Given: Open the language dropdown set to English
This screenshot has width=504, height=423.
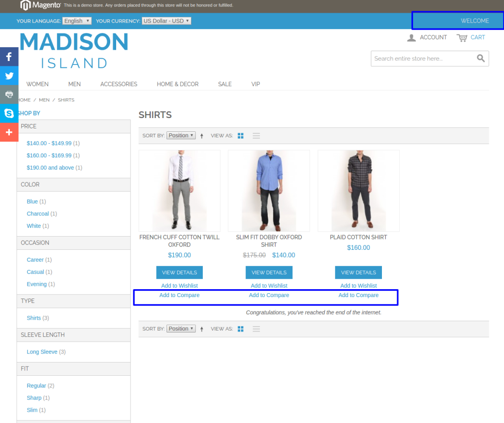Looking at the screenshot, I should click(x=77, y=21).
